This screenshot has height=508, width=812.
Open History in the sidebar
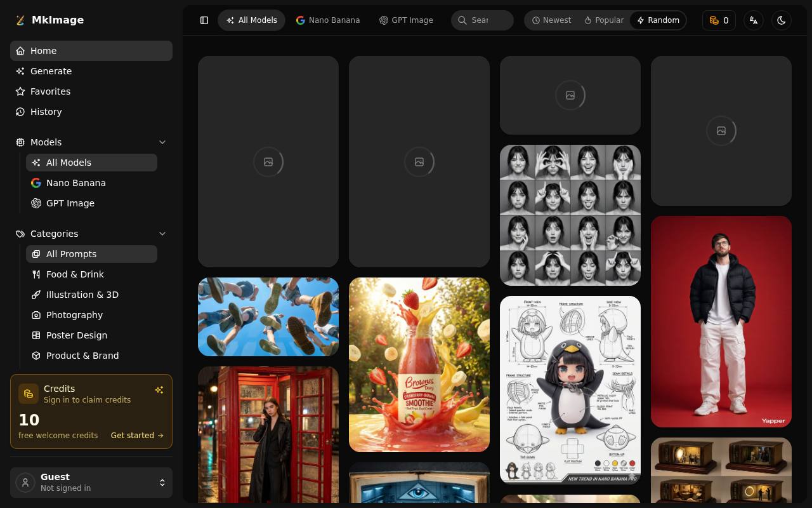91,112
